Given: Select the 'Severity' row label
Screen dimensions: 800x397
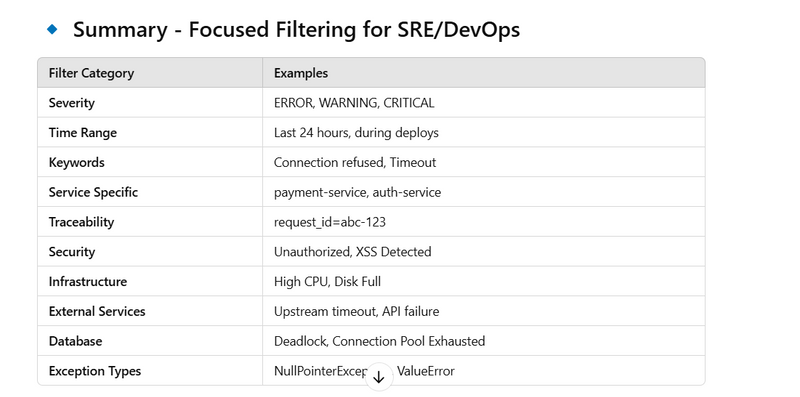Looking at the screenshot, I should point(72,103).
